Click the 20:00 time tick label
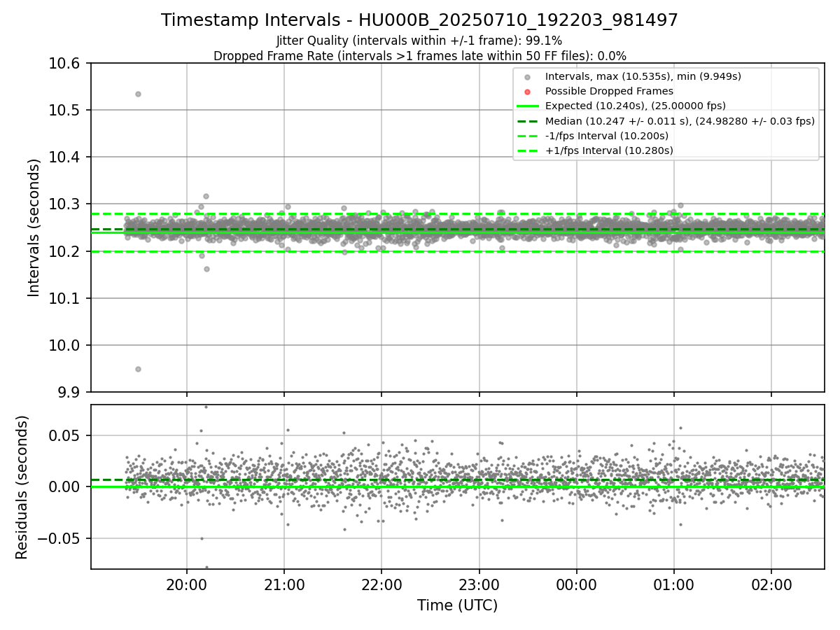 (186, 584)
